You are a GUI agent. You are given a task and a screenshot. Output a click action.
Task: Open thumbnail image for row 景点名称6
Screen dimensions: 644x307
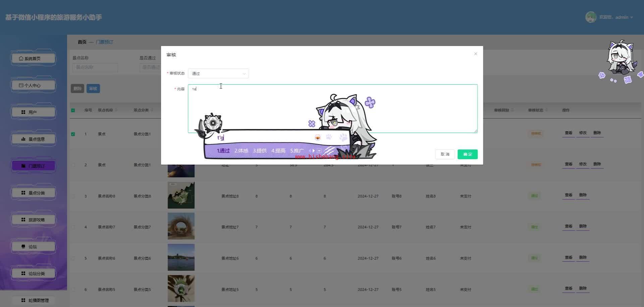point(181,257)
